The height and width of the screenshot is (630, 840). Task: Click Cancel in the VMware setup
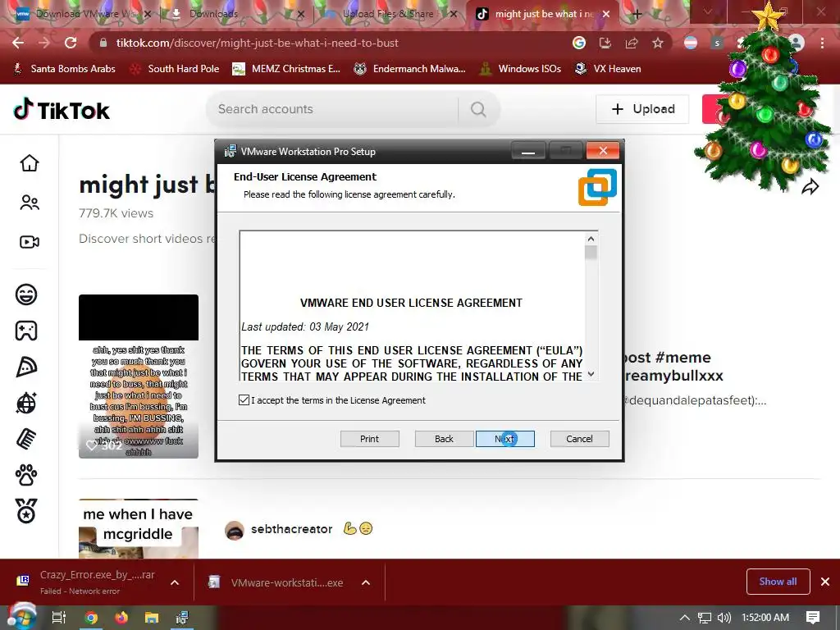(x=580, y=439)
